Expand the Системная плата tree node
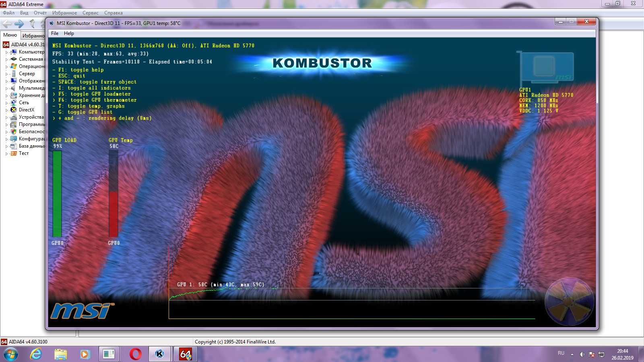Viewport: 644px width, 362px height. click(x=6, y=60)
